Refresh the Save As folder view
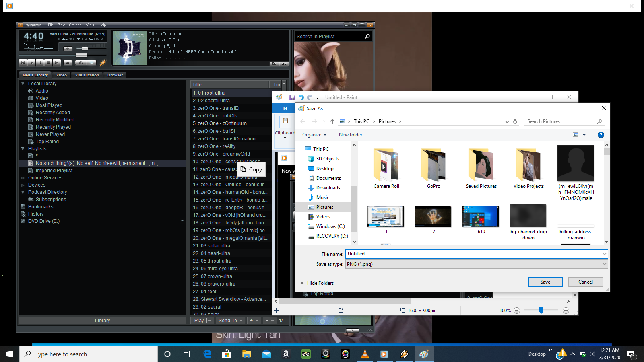 515,121
